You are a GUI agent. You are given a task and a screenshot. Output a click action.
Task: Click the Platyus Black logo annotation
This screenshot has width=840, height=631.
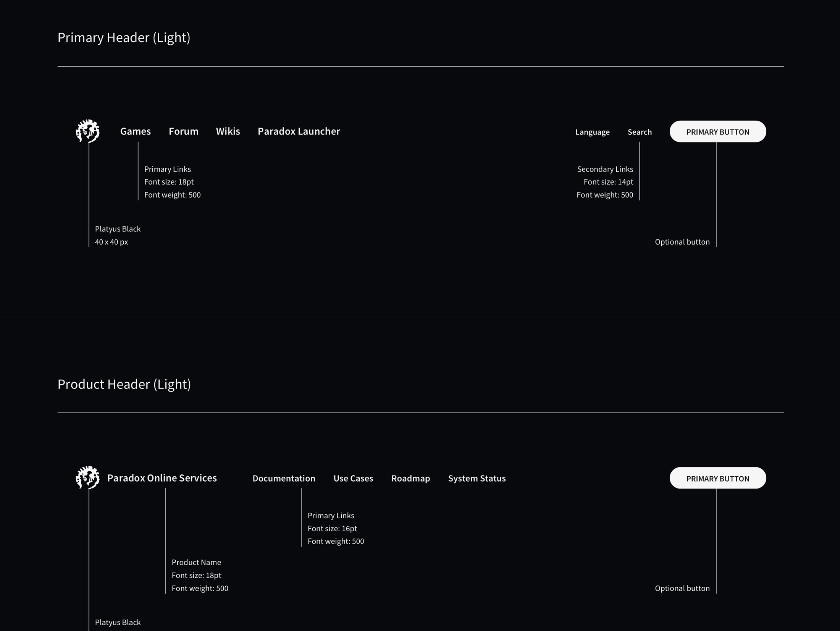click(x=118, y=228)
